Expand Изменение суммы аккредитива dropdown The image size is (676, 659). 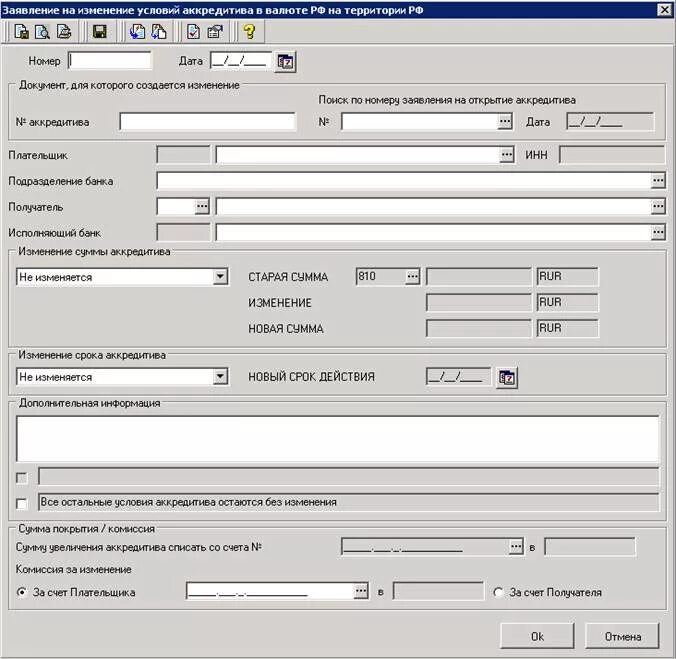point(220,277)
